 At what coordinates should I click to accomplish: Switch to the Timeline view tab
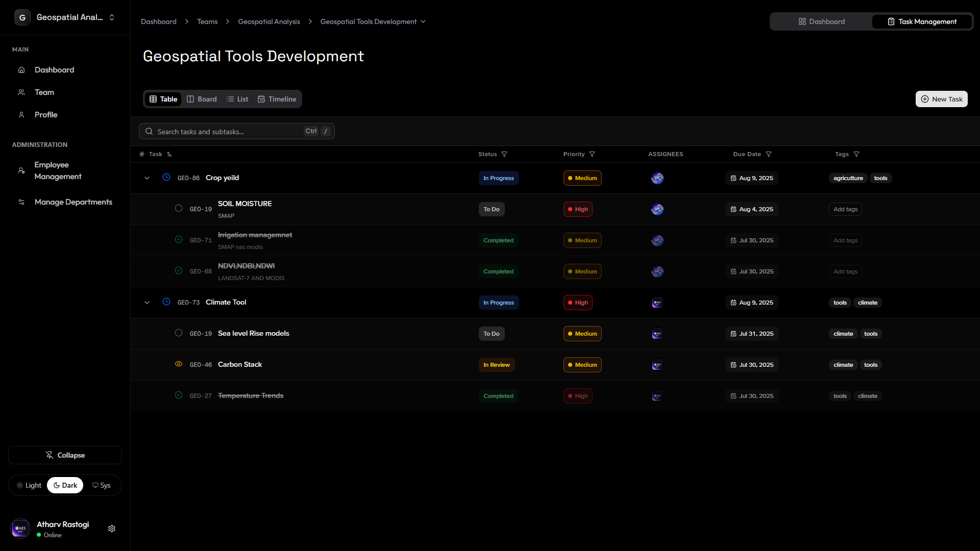tap(277, 98)
